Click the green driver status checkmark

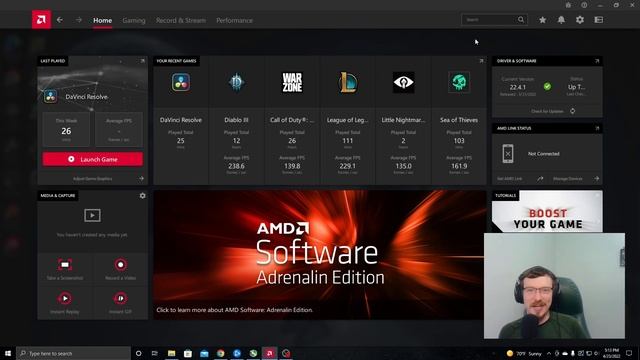(547, 87)
